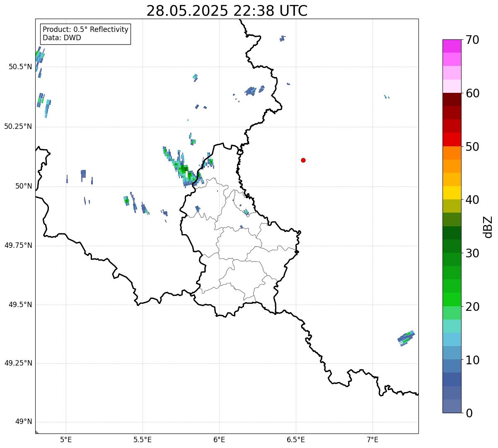Image resolution: width=498 pixels, height=448 pixels.
Task: Click the 50.5°N latitude label
Action: 20,67
